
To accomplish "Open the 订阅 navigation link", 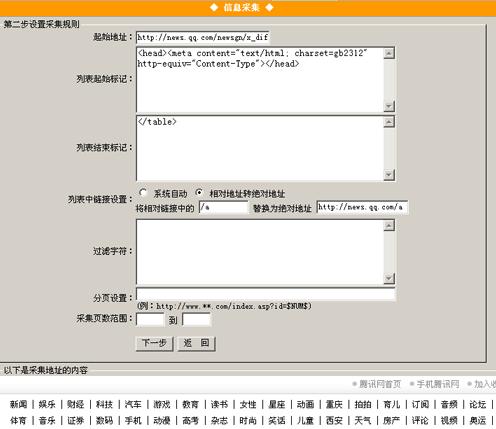I will tap(420, 404).
